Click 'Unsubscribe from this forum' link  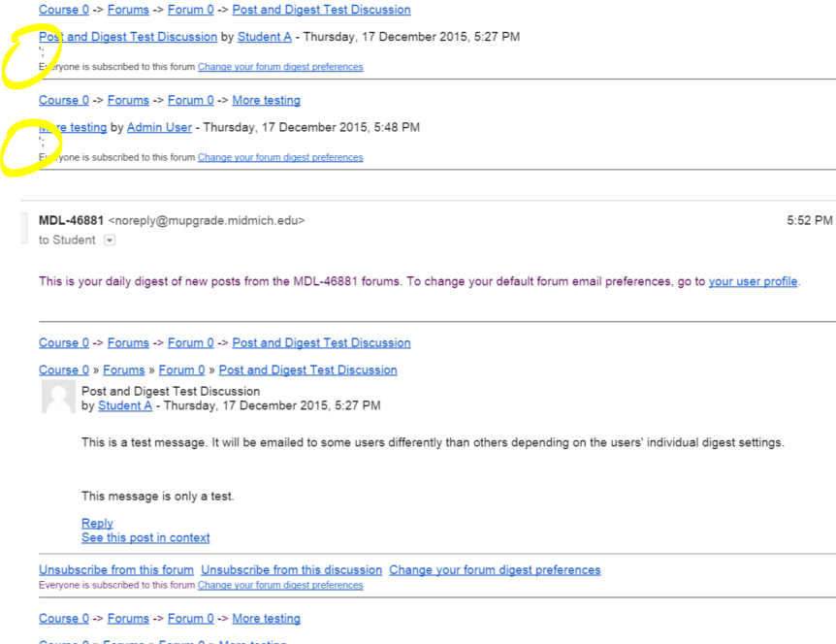click(116, 570)
